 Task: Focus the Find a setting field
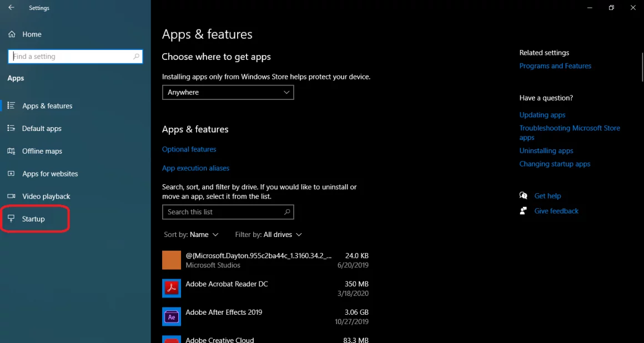[75, 57]
